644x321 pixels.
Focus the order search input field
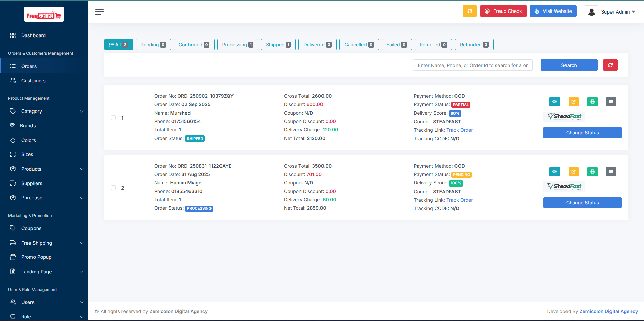[472, 65]
